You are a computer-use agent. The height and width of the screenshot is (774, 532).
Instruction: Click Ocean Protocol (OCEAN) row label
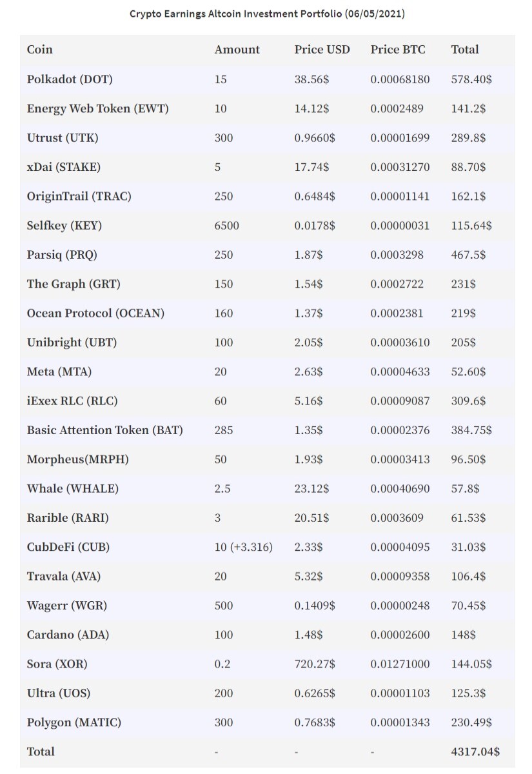[x=95, y=313]
